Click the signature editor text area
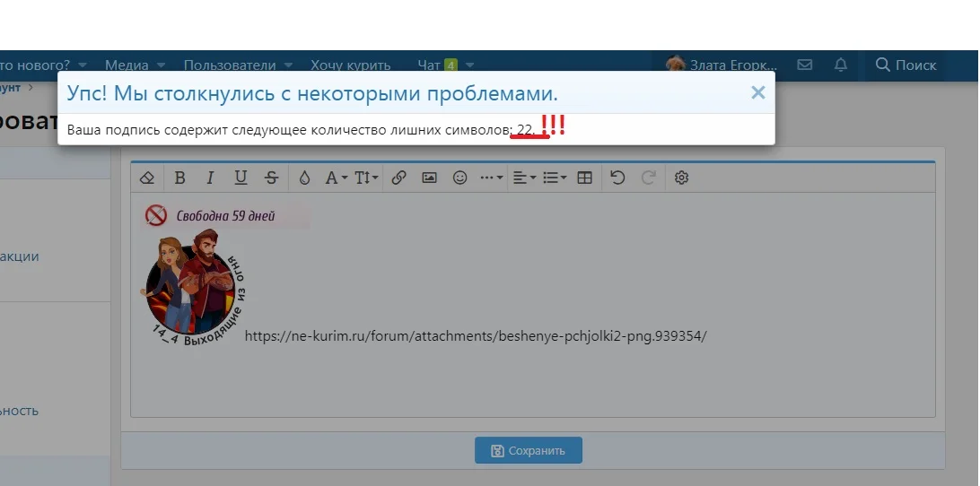Image resolution: width=980 pixels, height=486 pixels. [532, 305]
